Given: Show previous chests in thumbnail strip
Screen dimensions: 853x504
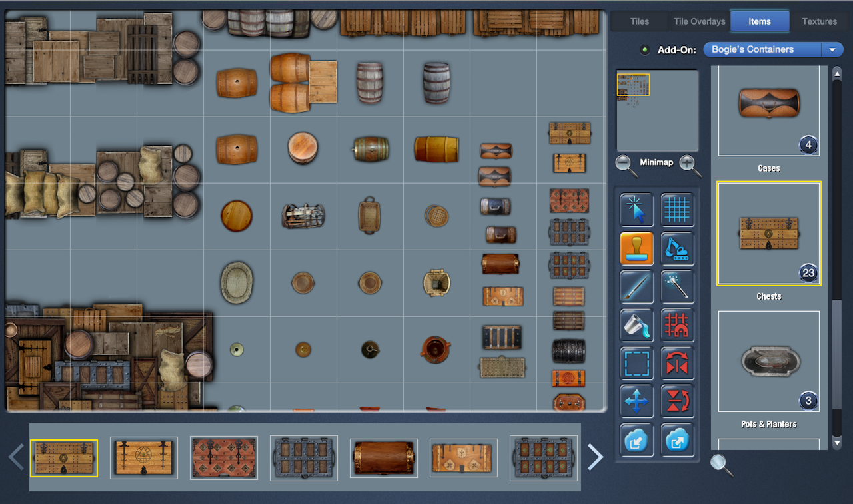Looking at the screenshot, I should (x=16, y=457).
